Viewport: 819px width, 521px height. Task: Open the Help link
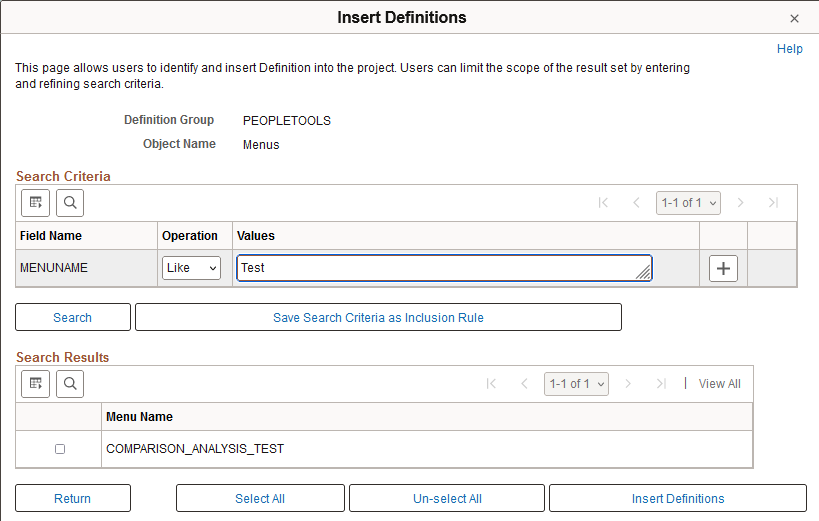pos(789,49)
